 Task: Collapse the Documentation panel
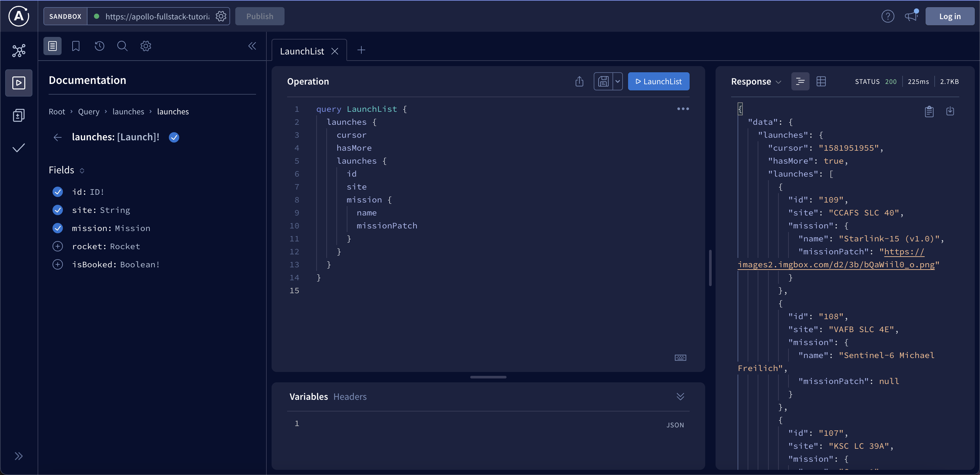tap(252, 46)
